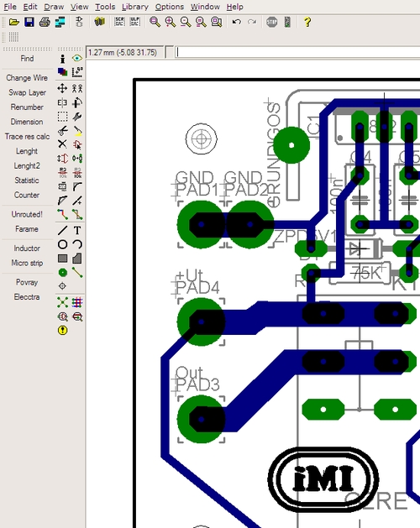This screenshot has width=420, height=528.
Task: Select the Arc drawing tool
Action: [x=77, y=244]
